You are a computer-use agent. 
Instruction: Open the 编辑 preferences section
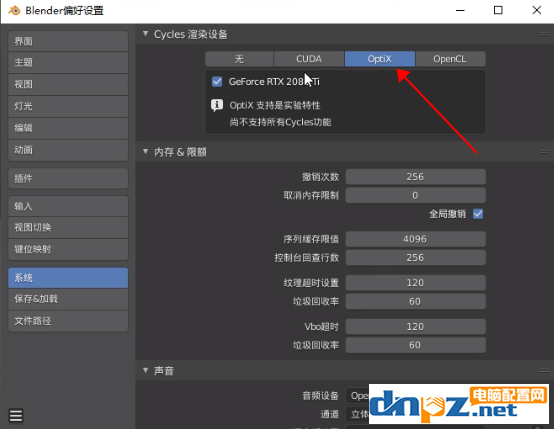tap(68, 128)
